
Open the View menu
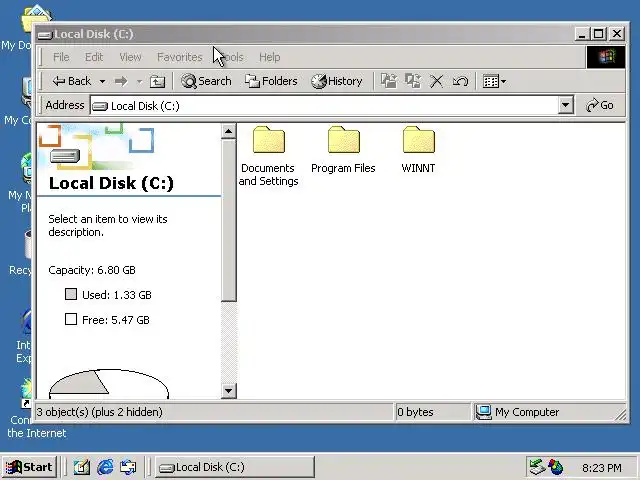130,57
